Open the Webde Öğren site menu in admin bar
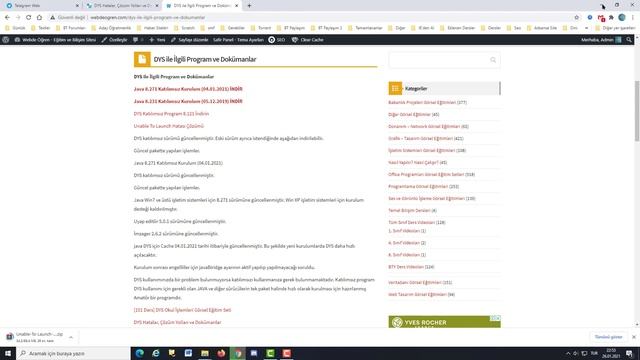 pos(55,40)
